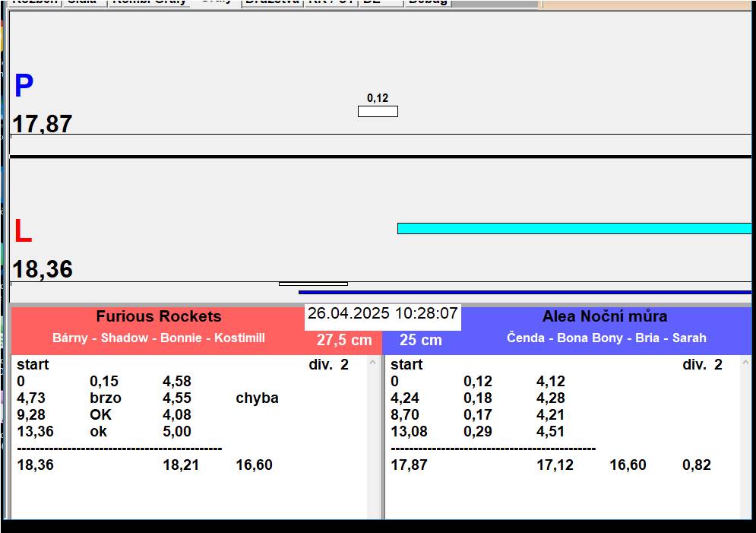Open the Debug tab
Image resolution: width=756 pixels, height=533 pixels.
pos(427,2)
